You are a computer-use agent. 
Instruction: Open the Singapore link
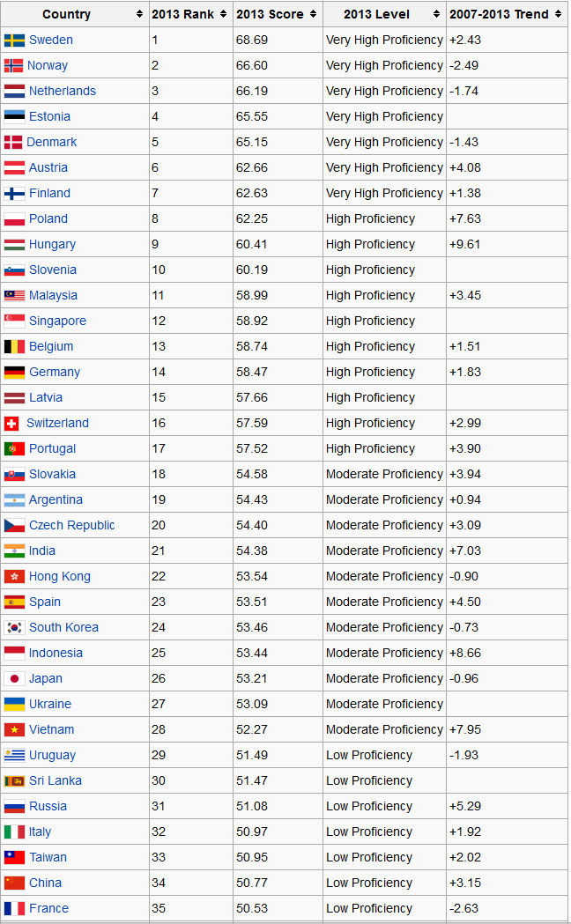click(x=57, y=322)
